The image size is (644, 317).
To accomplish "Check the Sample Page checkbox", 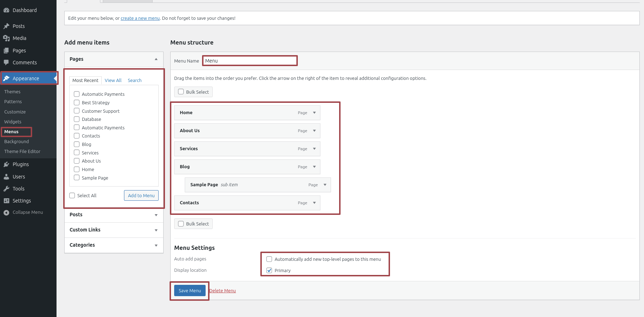I will click(77, 177).
